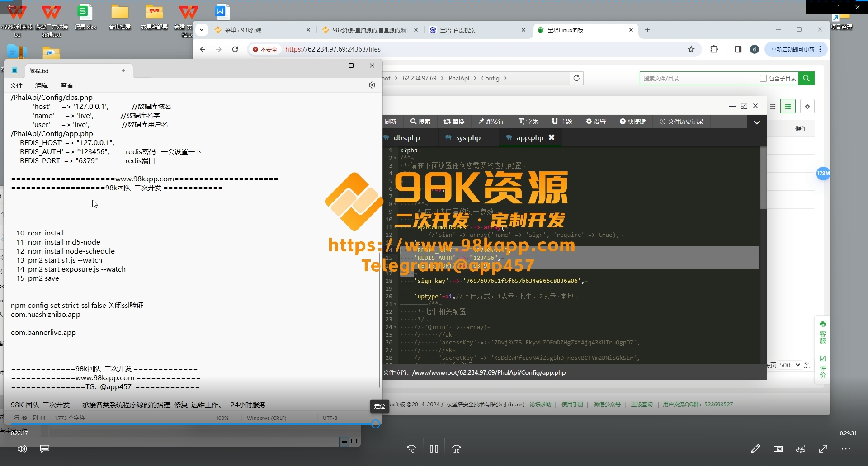
Task: Switch to dbs.php editor tab
Action: click(406, 138)
